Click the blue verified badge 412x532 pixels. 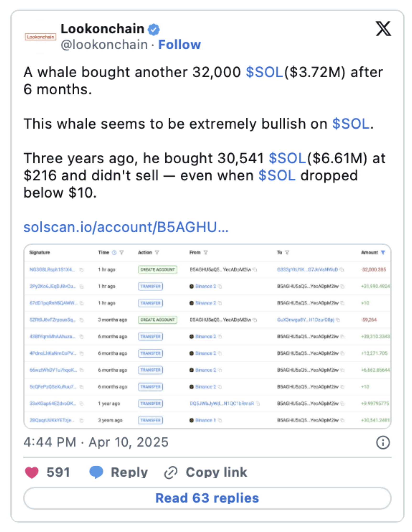(154, 29)
